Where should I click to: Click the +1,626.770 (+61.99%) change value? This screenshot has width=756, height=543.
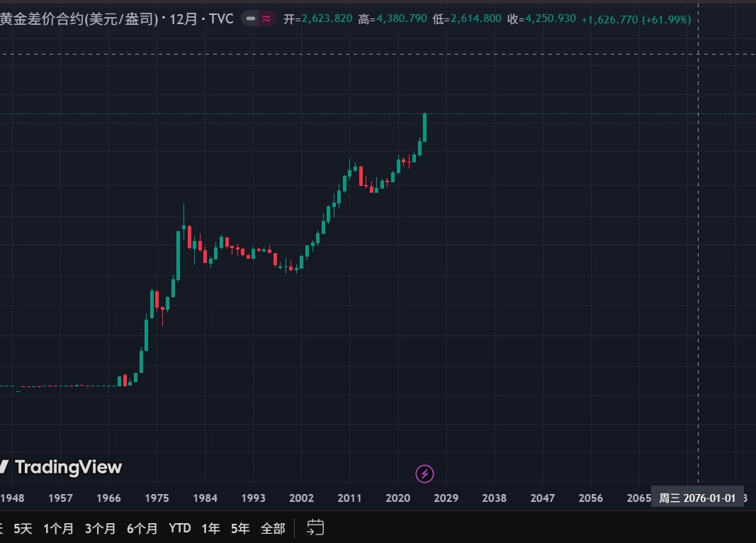coord(636,20)
